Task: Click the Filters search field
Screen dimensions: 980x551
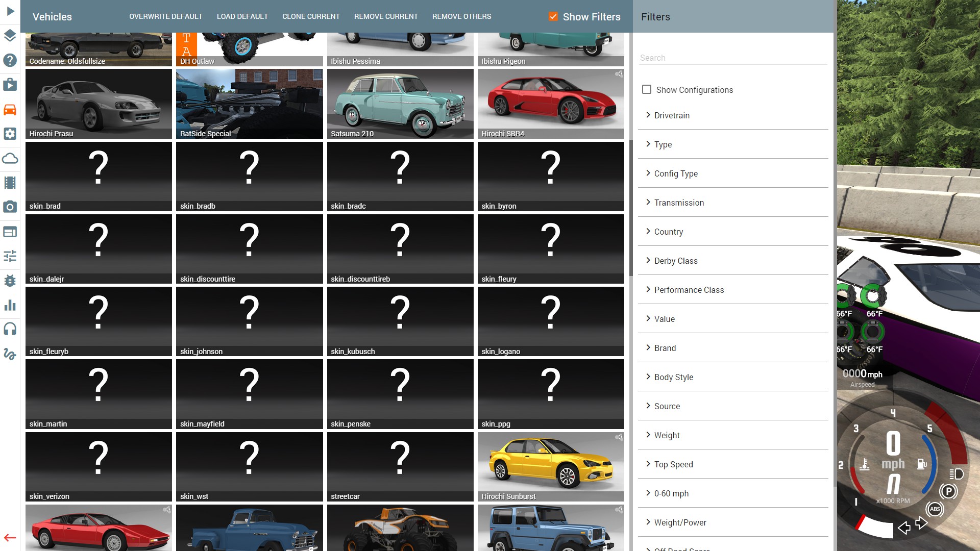Action: click(x=733, y=58)
